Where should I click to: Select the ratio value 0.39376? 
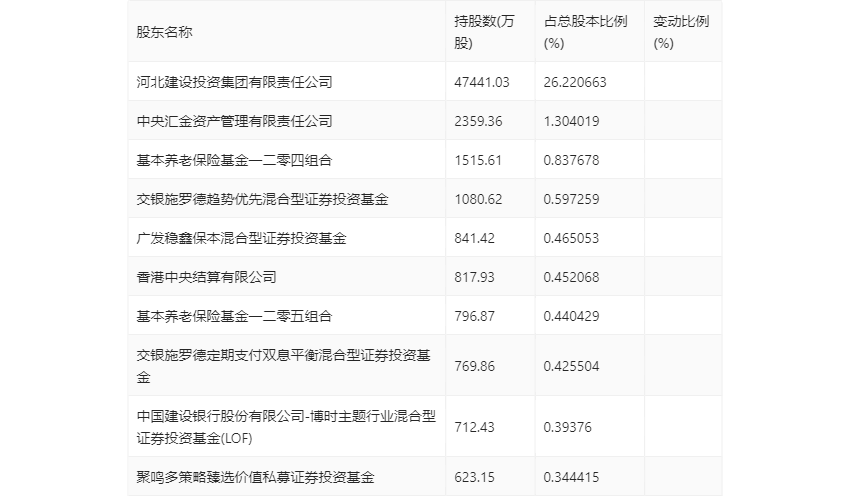coord(568,427)
